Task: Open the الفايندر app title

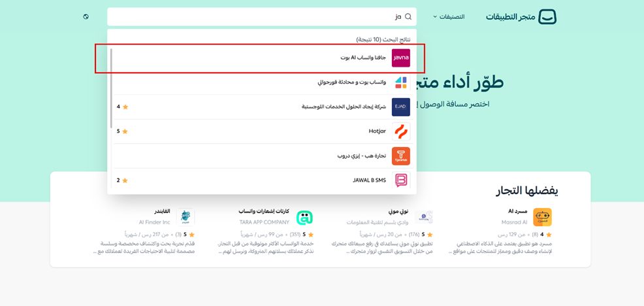Action: (x=162, y=211)
